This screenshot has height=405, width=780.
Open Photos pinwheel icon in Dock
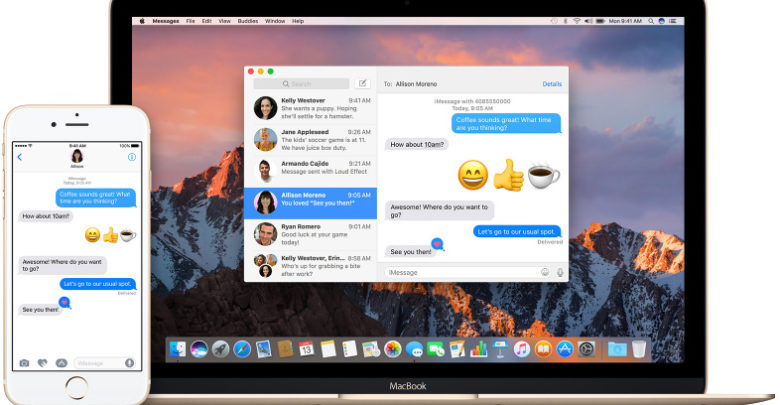[x=392, y=349]
